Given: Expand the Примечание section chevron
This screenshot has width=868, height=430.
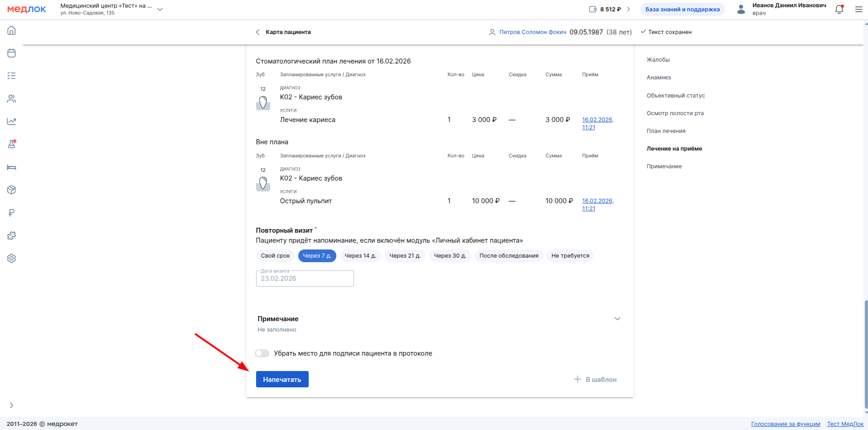Looking at the screenshot, I should [617, 319].
